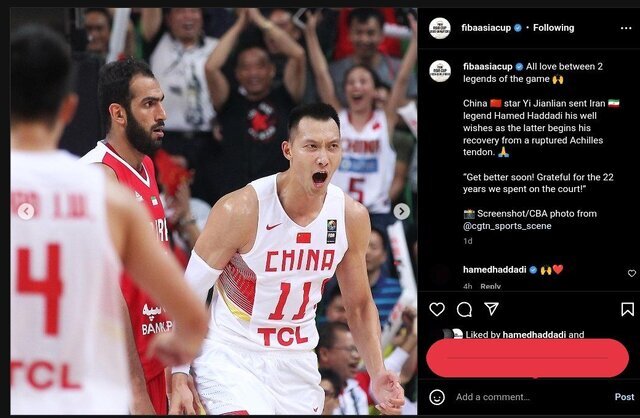
Task: Click Reply under hamedhaddadi's comment
Action: point(490,287)
